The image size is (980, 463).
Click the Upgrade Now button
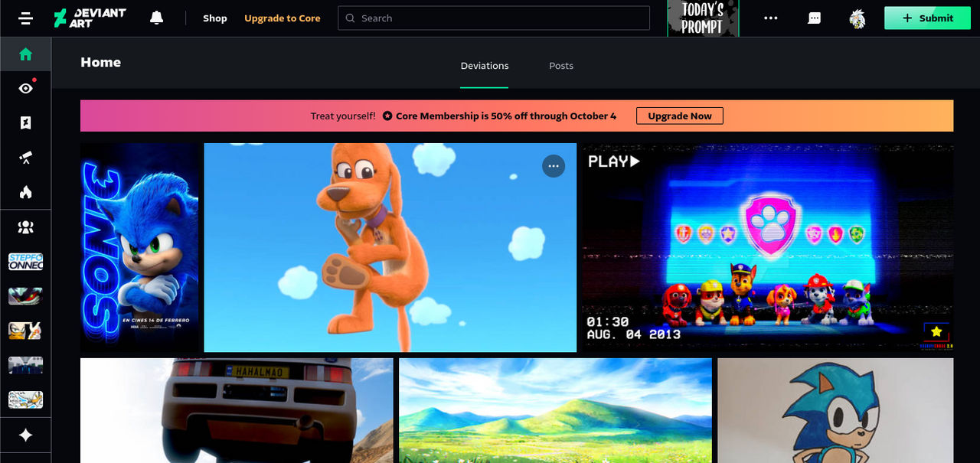coord(680,116)
